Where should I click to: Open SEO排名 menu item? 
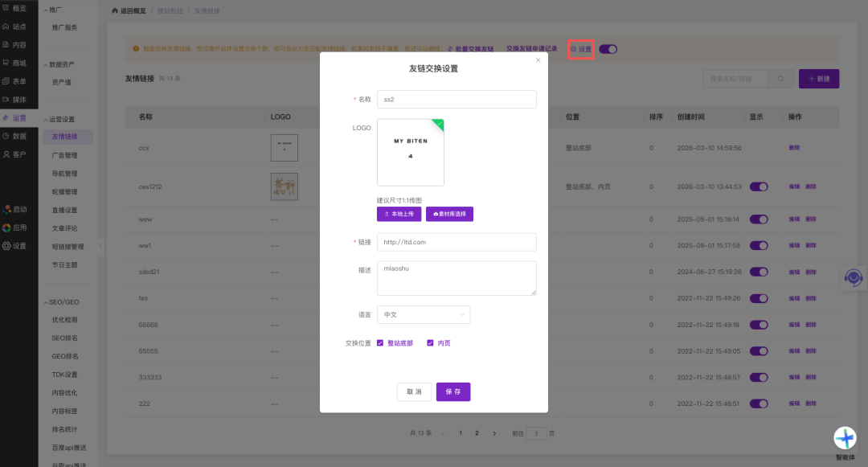(65, 338)
